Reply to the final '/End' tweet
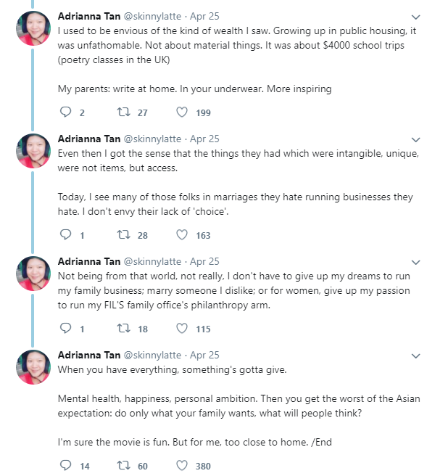Screen dimensions: 448x476 pos(66,466)
